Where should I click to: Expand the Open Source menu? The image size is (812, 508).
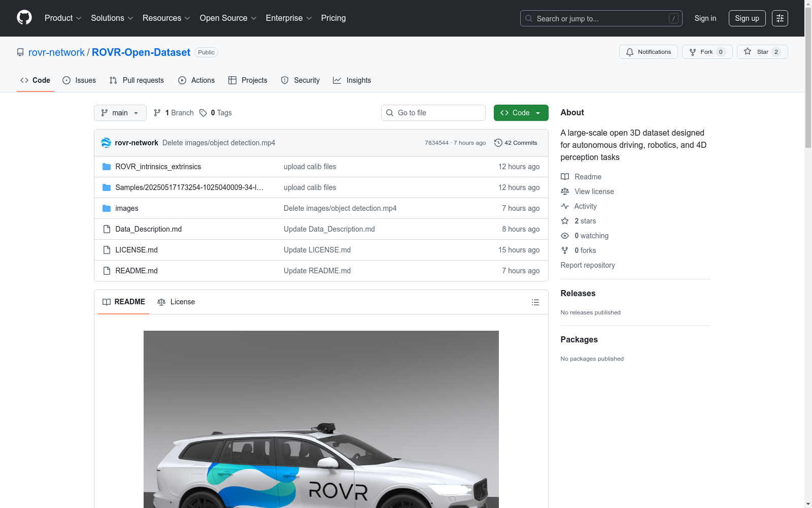(228, 18)
